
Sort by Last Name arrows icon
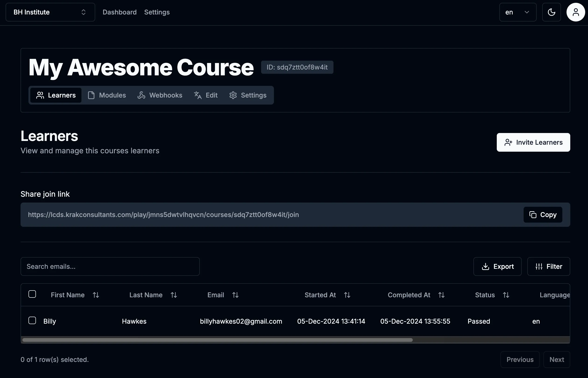[174, 295]
